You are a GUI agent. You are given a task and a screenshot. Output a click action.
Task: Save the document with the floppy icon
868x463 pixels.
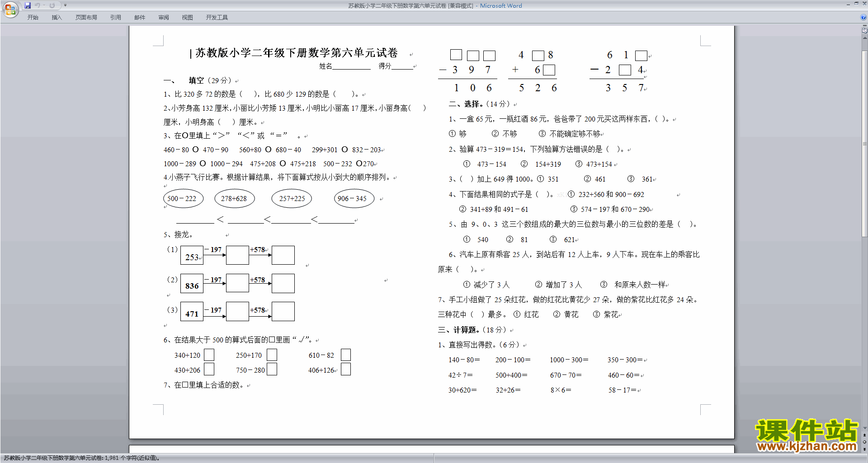(28, 5)
